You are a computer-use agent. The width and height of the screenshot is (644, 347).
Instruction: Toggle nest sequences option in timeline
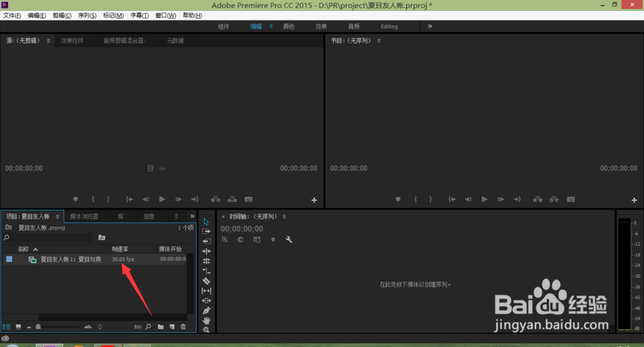tap(225, 239)
